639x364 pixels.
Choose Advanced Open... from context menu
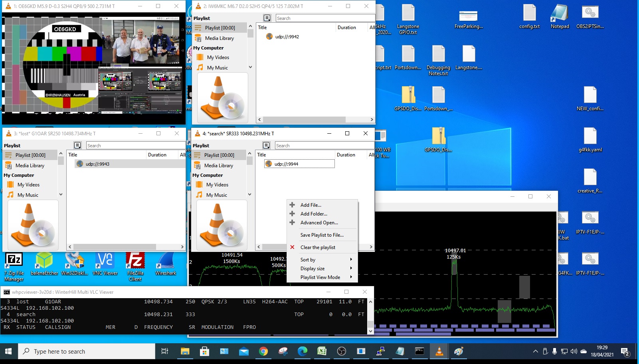point(322,223)
